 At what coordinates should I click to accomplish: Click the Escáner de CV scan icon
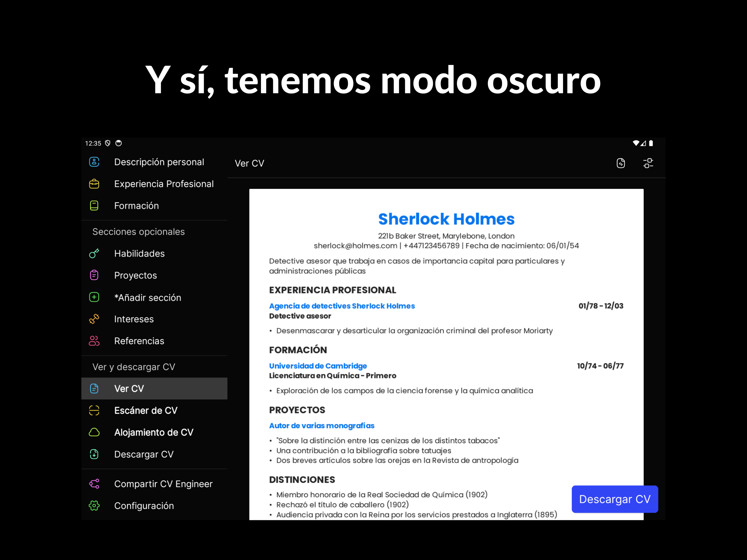tap(94, 410)
